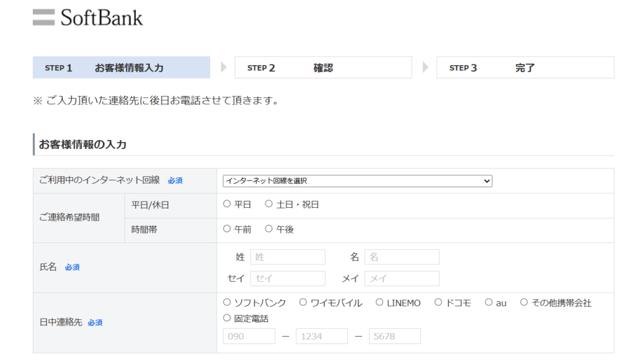Choose 午後 for the time slot
The height and width of the screenshot is (364, 635).
point(269,229)
